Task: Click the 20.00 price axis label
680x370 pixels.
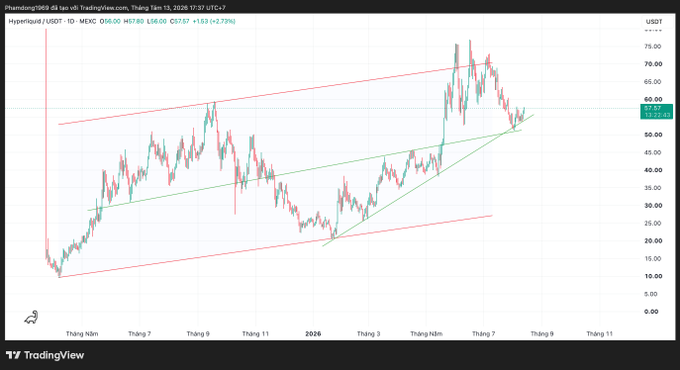Action: coord(653,241)
